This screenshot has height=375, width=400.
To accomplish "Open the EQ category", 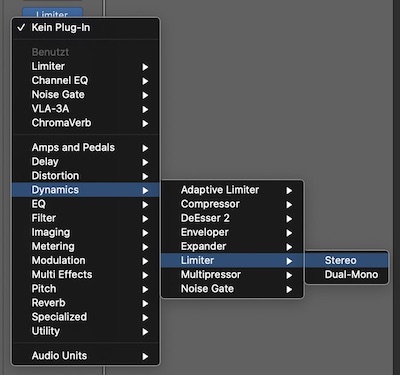I will [86, 204].
